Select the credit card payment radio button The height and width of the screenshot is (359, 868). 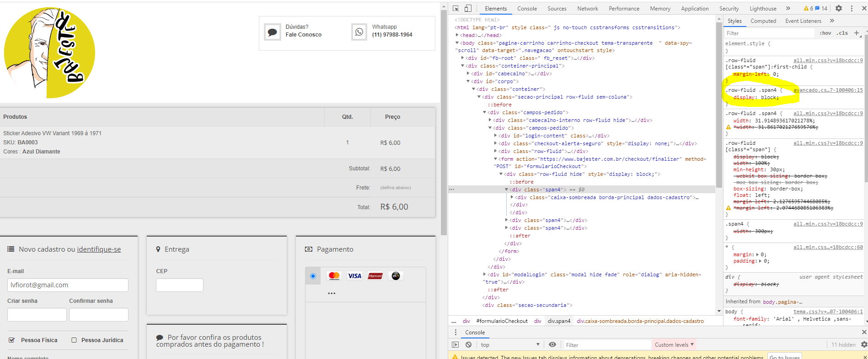click(313, 276)
